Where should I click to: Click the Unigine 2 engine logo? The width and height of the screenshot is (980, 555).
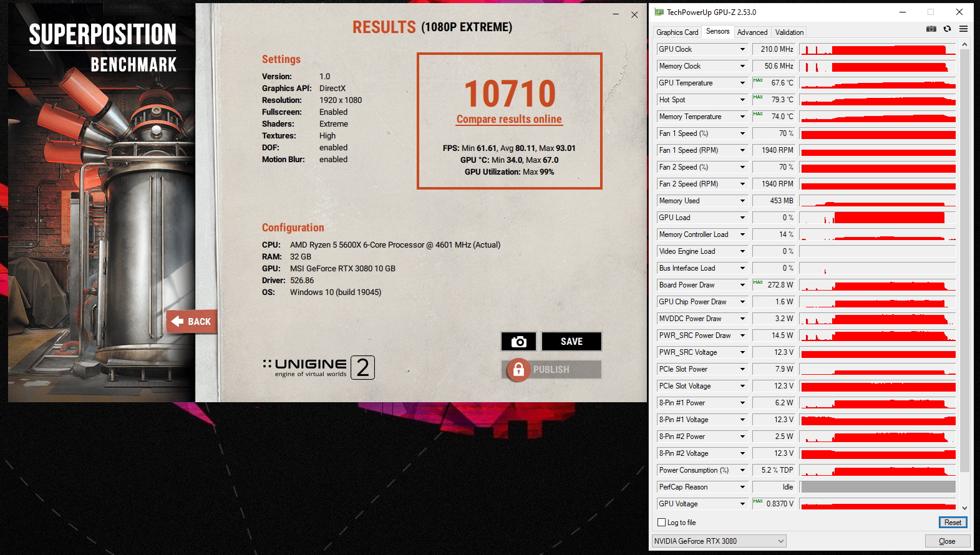point(319,368)
